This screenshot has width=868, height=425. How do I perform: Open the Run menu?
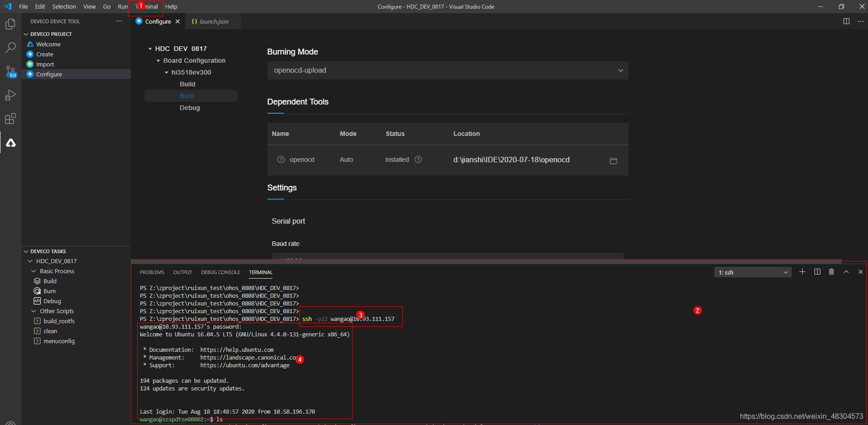[x=123, y=6]
